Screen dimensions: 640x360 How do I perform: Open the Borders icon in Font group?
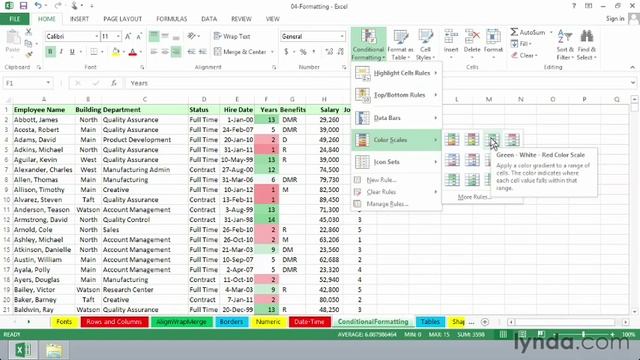[x=94, y=52]
